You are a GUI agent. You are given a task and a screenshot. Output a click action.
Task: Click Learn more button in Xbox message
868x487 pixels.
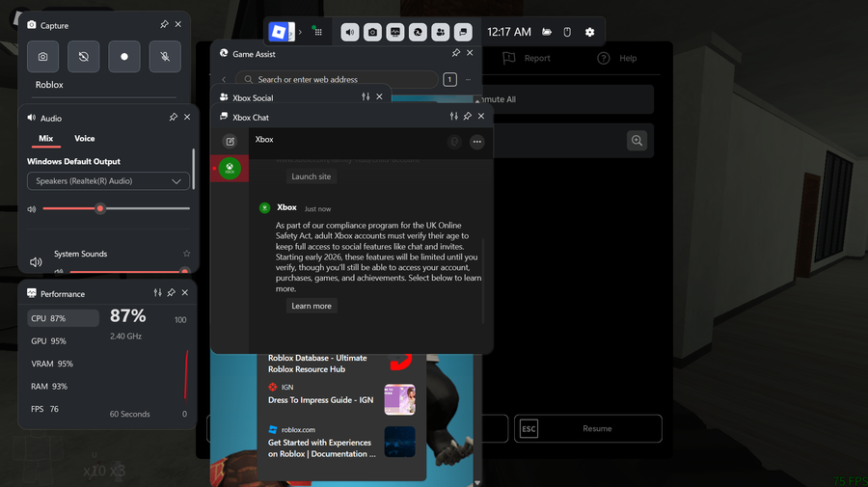(312, 306)
